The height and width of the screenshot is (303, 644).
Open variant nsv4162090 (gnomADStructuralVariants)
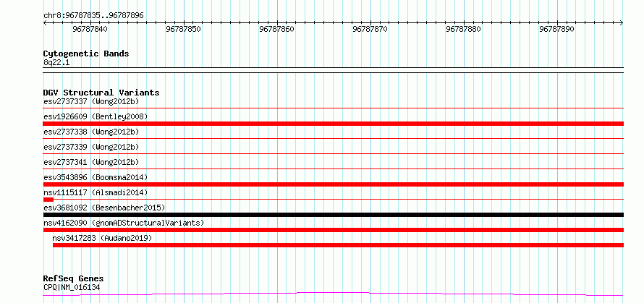tap(124, 223)
